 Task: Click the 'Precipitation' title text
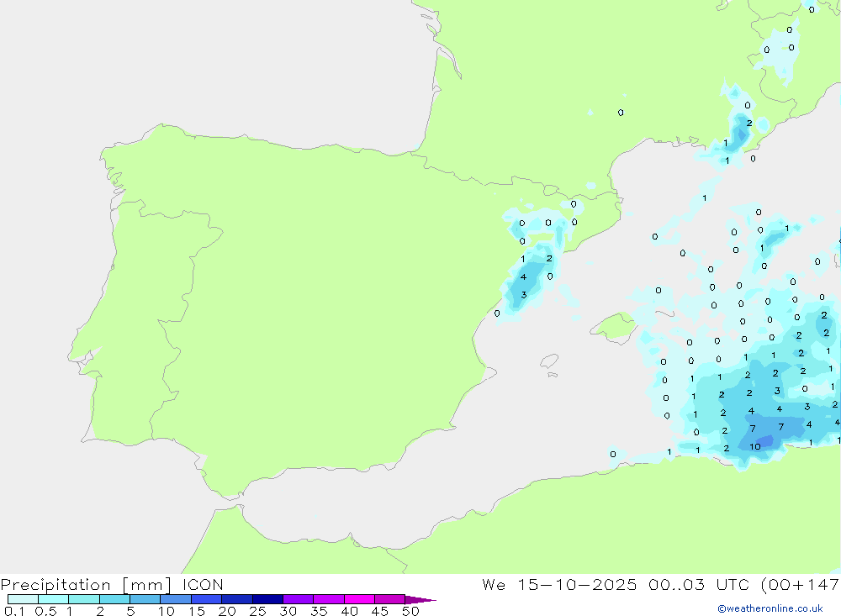coord(56,585)
